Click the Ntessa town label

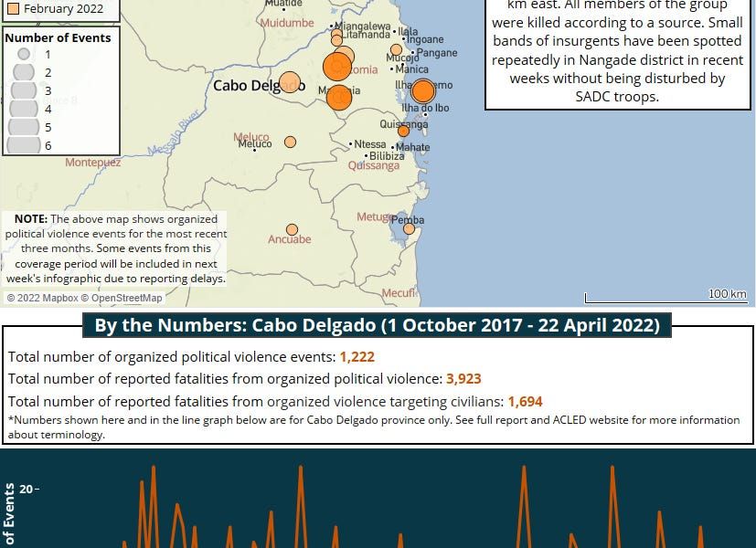tap(370, 144)
